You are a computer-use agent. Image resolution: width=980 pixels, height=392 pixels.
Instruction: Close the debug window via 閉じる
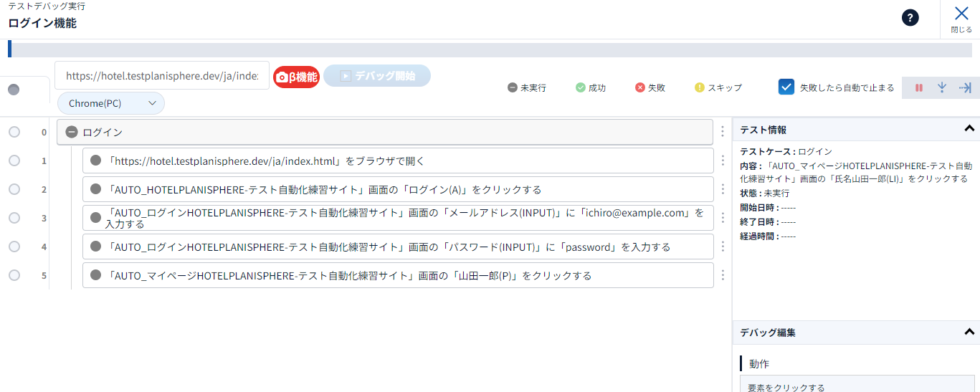click(961, 19)
